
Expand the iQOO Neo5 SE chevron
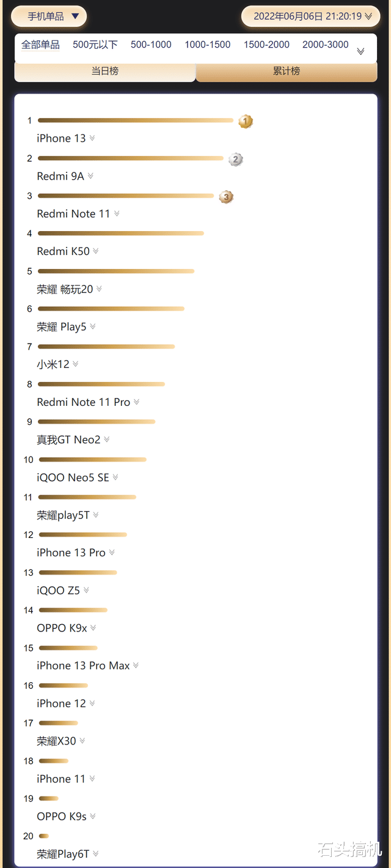click(115, 477)
